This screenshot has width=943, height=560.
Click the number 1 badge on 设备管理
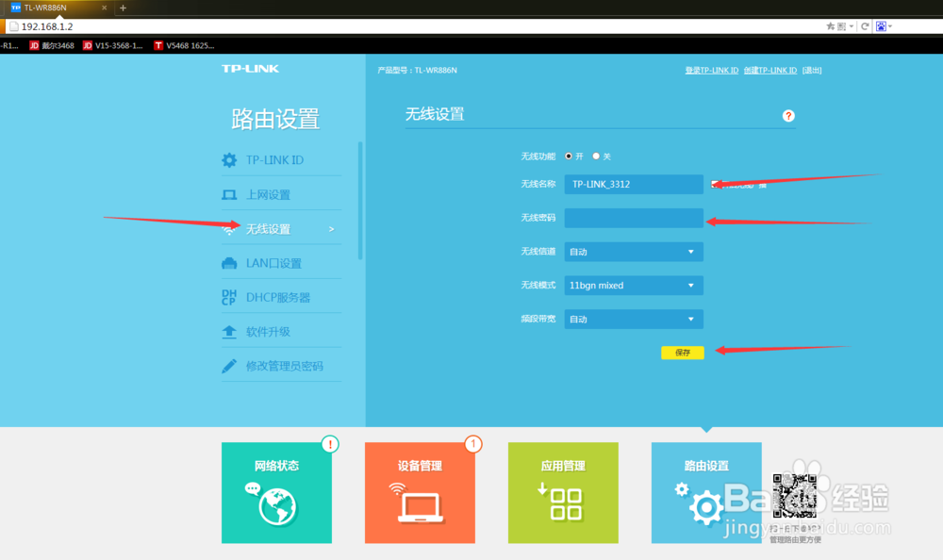pos(473,444)
